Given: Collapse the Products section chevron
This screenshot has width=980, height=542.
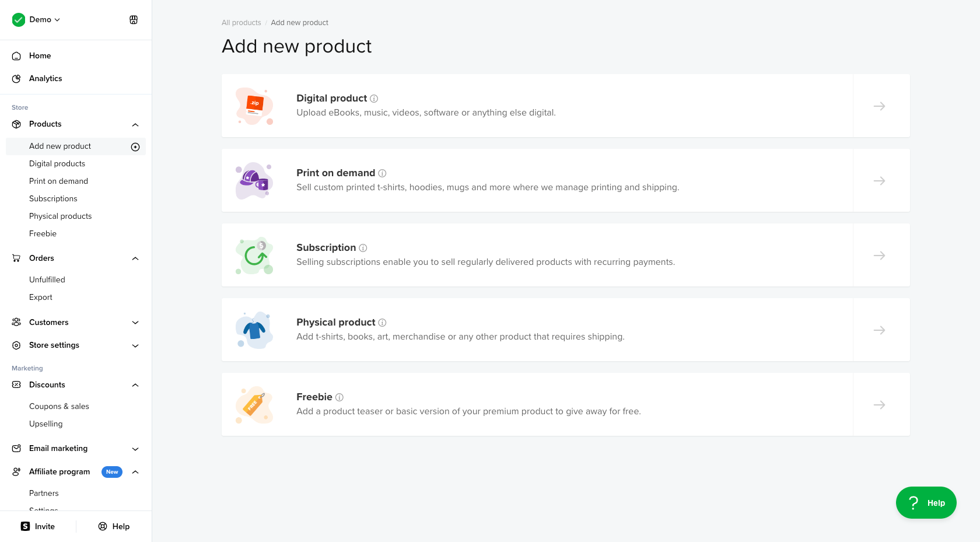Looking at the screenshot, I should (135, 125).
